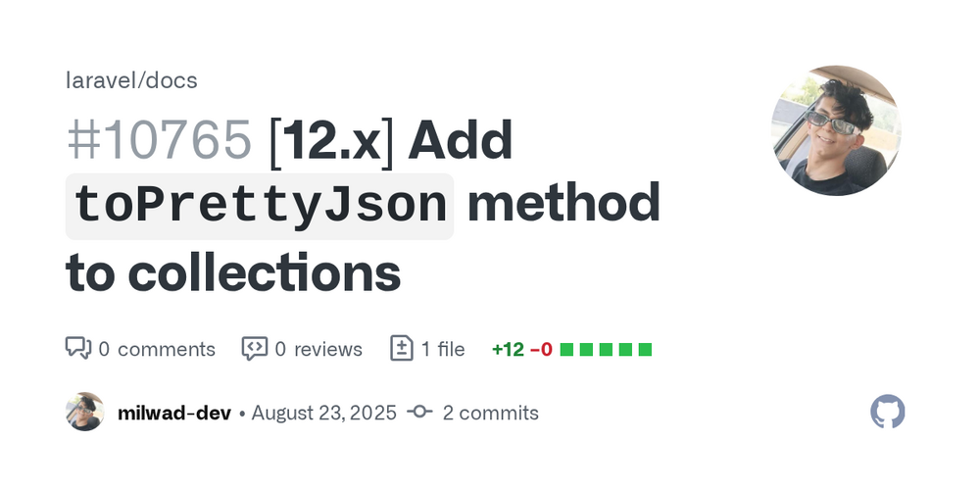
Task: Click the 1 file label
Action: pos(443,350)
